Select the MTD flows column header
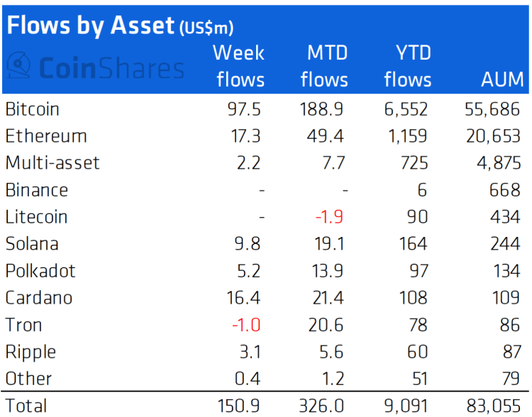532x417 pixels. (325, 65)
